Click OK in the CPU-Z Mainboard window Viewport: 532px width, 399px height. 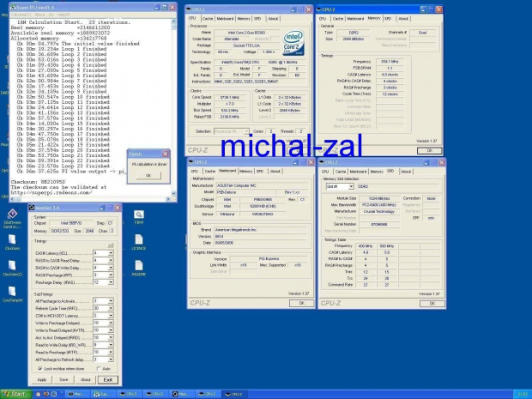click(x=302, y=303)
